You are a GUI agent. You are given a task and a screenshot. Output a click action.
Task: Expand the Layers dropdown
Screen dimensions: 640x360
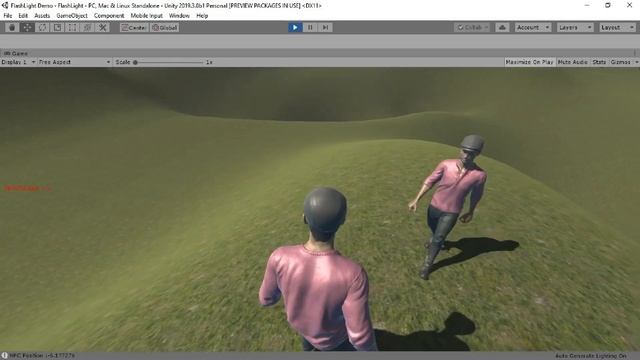575,27
